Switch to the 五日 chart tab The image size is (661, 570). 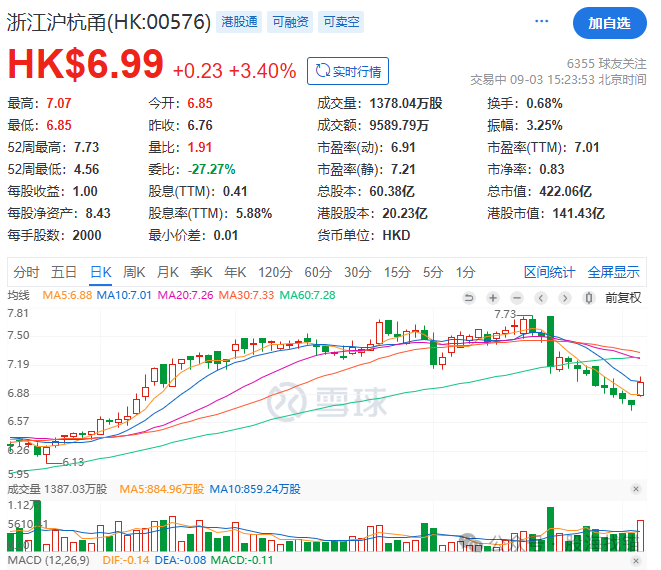click(x=64, y=272)
